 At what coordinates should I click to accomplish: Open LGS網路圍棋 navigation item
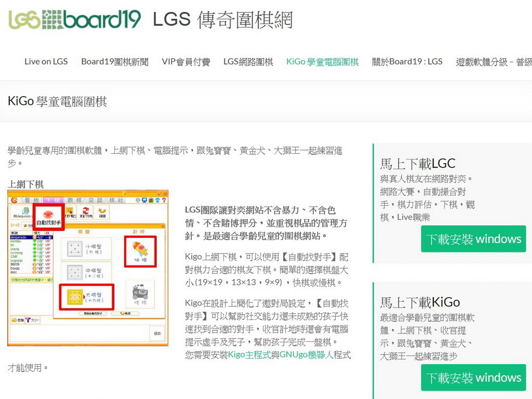click(248, 61)
